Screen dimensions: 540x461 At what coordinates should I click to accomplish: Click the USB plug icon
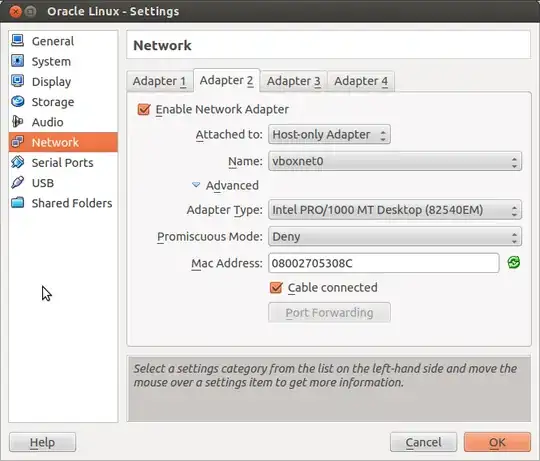(18, 182)
